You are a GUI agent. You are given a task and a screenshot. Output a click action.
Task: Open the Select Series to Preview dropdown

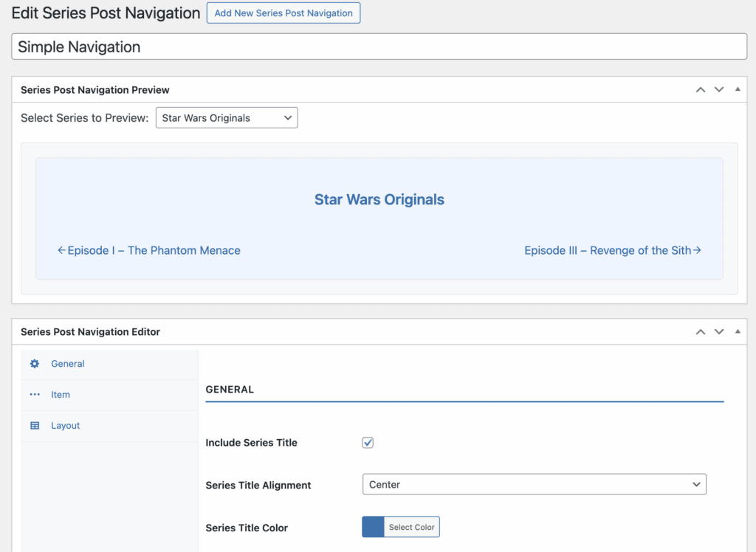click(x=226, y=117)
